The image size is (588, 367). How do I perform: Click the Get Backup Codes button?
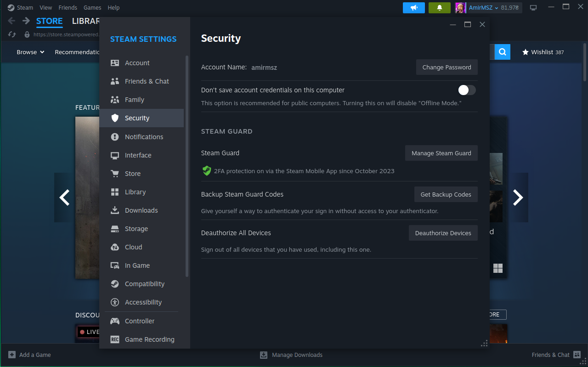tap(446, 194)
